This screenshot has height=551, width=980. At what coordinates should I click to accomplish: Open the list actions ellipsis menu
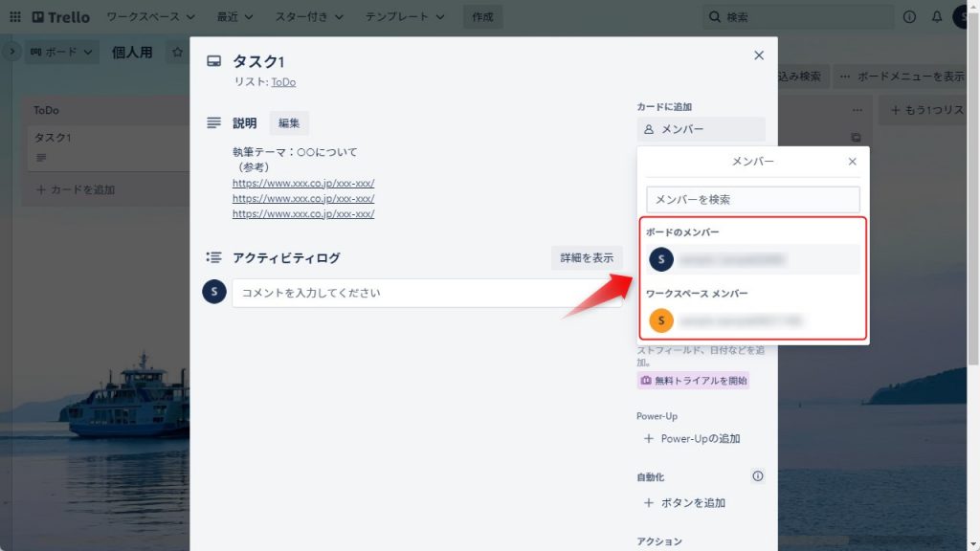pos(857,110)
